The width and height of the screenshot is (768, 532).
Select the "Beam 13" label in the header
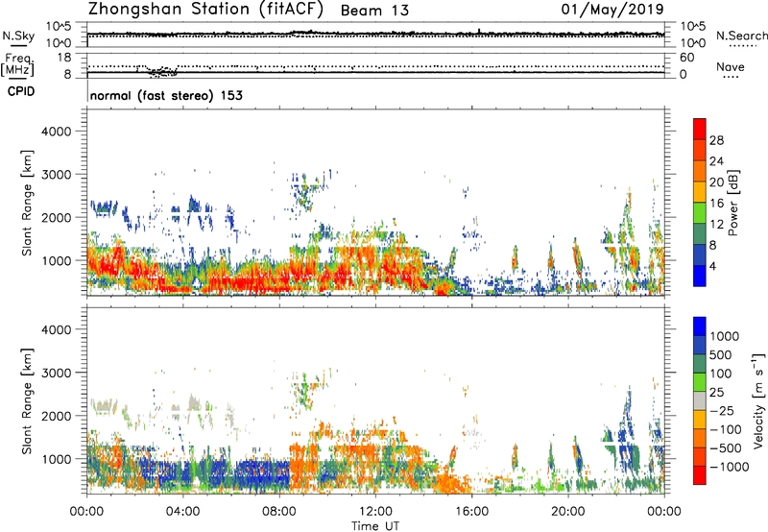tap(374, 11)
